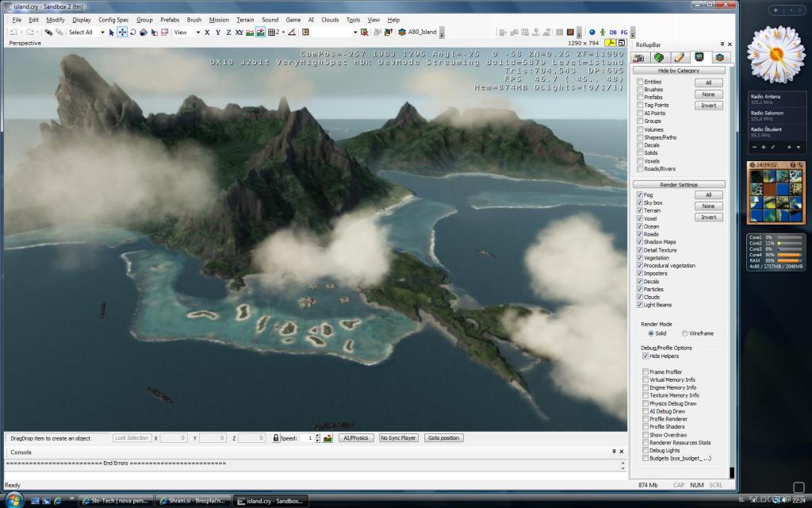
Task: Click None under Render Settings
Action: [708, 206]
